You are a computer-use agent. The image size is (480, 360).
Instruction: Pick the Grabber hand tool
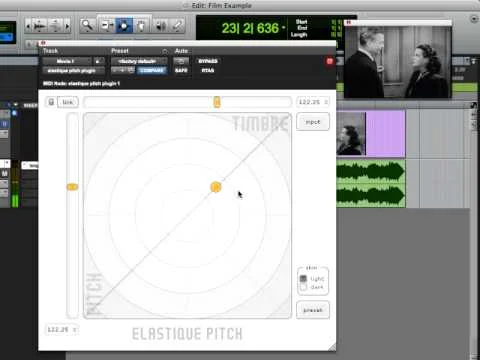(141, 25)
